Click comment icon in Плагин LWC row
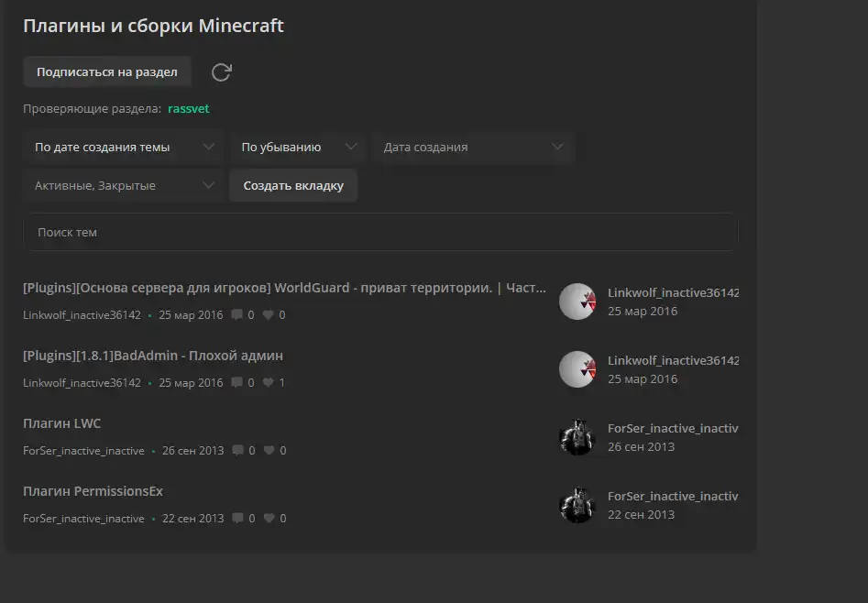Image resolution: width=868 pixels, height=603 pixels. [x=238, y=451]
